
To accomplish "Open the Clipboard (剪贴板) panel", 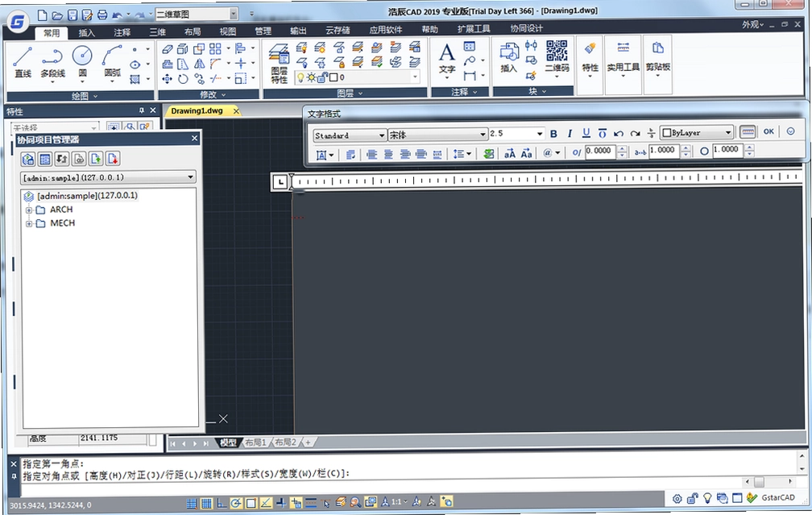I will [657, 58].
